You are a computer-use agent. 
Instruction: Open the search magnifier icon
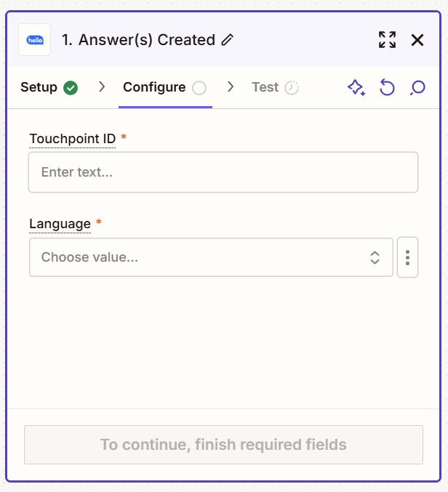[417, 88]
